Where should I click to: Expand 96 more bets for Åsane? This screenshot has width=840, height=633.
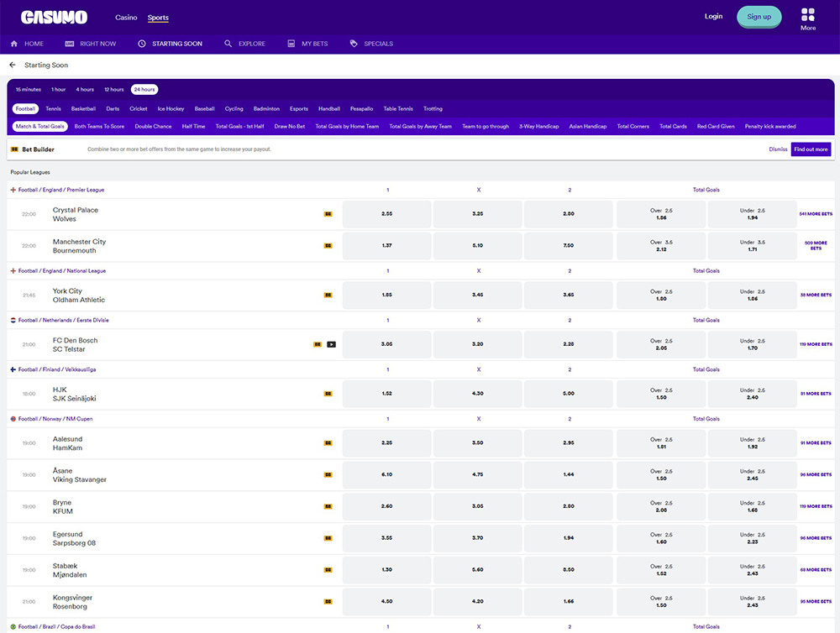click(x=816, y=474)
